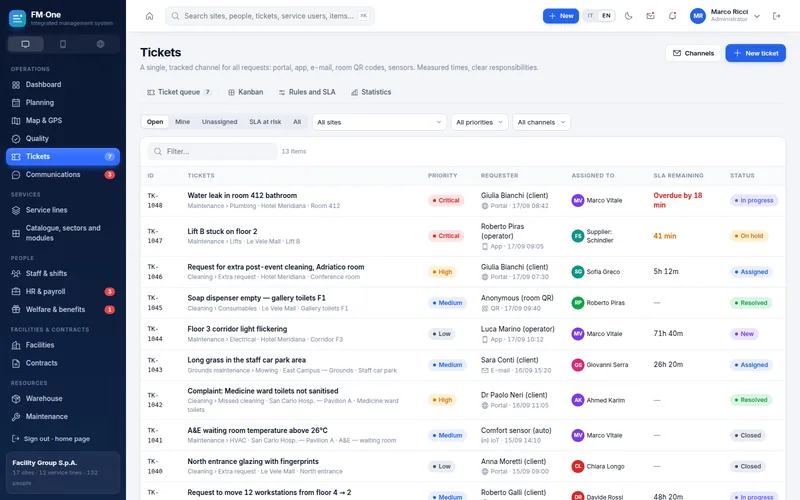The width and height of the screenshot is (800, 500).
Task: Switch to Statistics tab
Action: pos(371,92)
